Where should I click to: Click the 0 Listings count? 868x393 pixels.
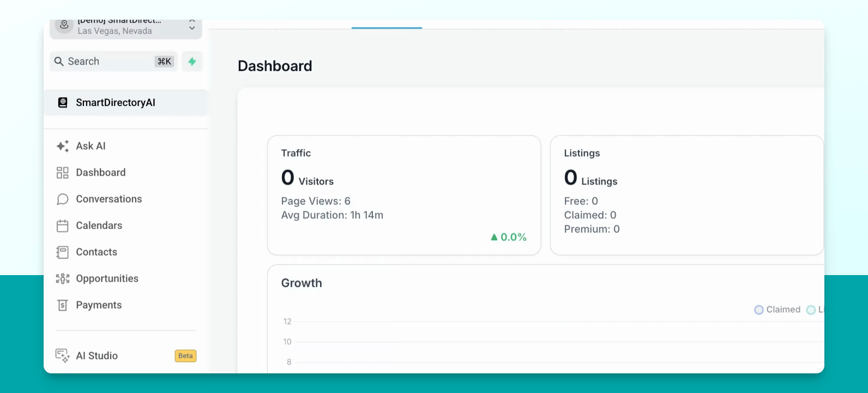tap(591, 178)
